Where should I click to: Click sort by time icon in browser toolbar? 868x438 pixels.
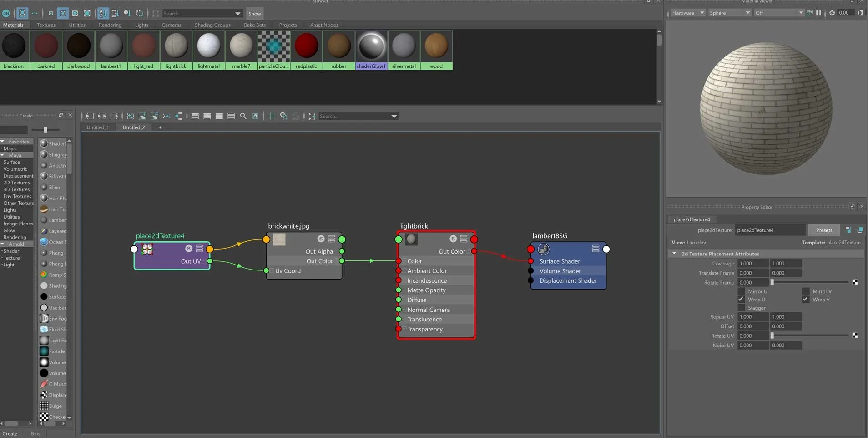[x=127, y=13]
